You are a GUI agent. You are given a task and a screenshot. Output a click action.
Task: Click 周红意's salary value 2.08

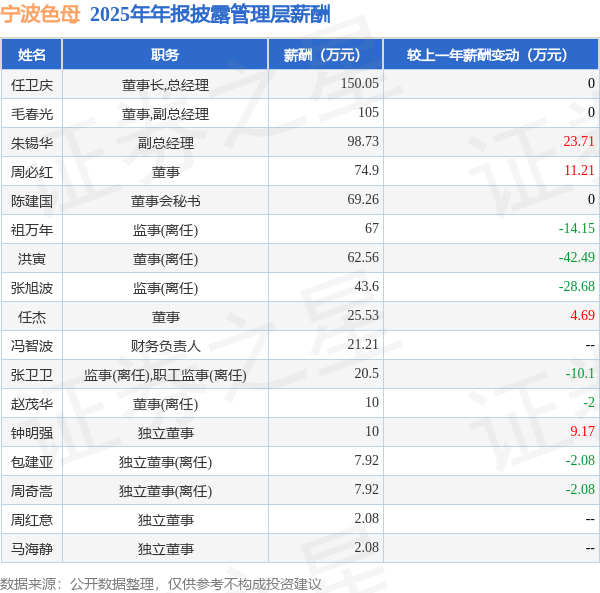367,520
